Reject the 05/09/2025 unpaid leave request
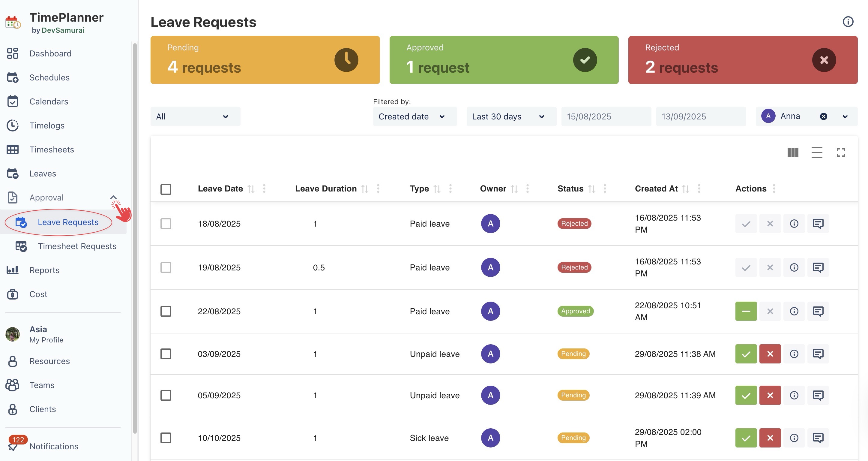The image size is (868, 461). 770,395
